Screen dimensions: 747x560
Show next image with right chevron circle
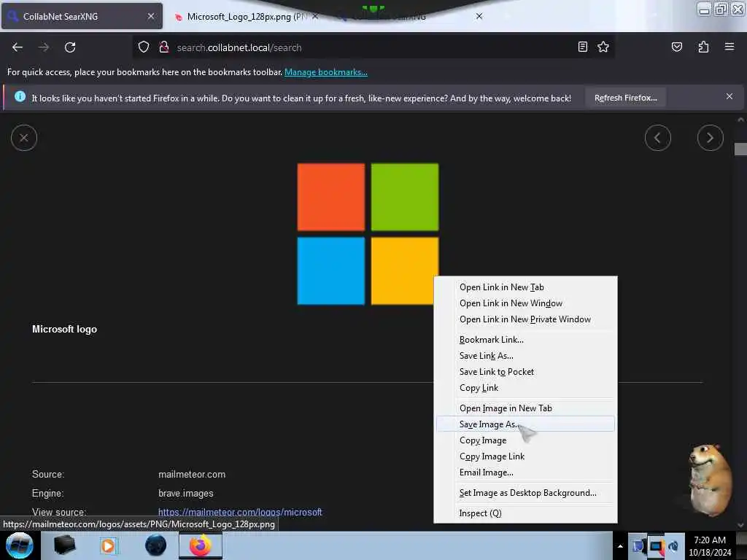pos(710,138)
